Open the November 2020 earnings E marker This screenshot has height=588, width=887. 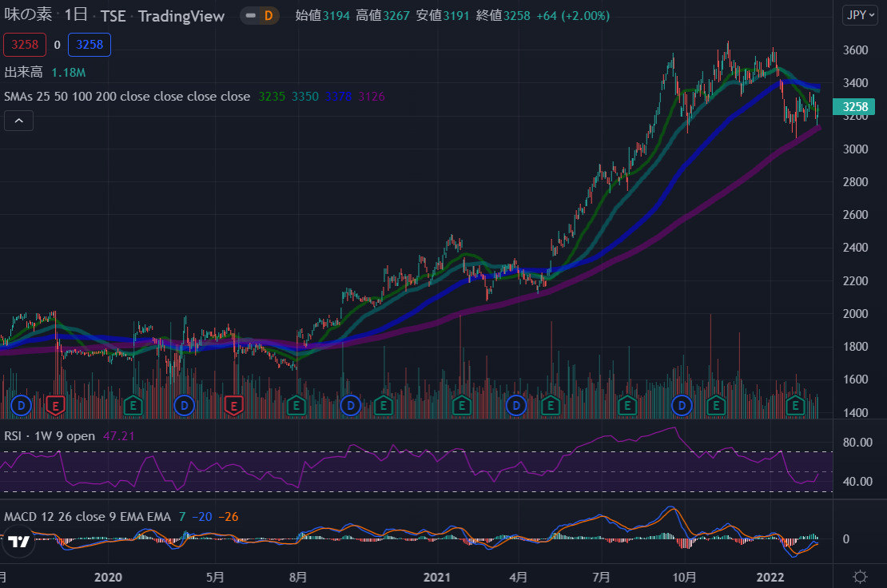click(384, 405)
